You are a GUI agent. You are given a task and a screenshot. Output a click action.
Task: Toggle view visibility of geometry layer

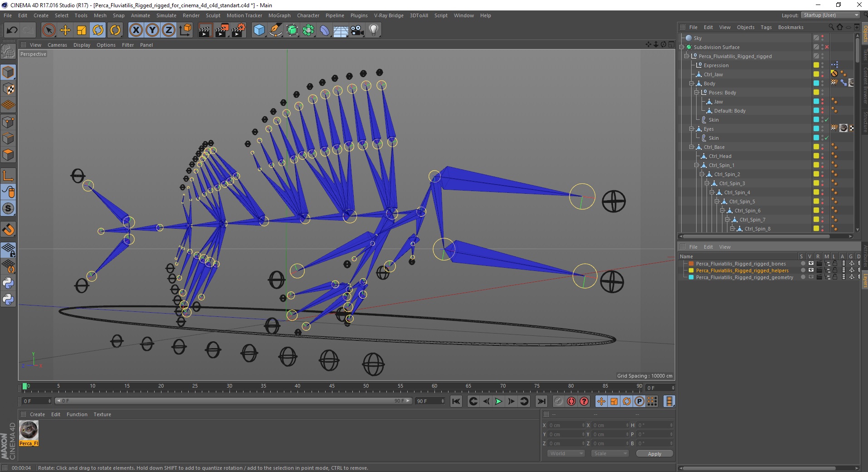tap(811, 277)
